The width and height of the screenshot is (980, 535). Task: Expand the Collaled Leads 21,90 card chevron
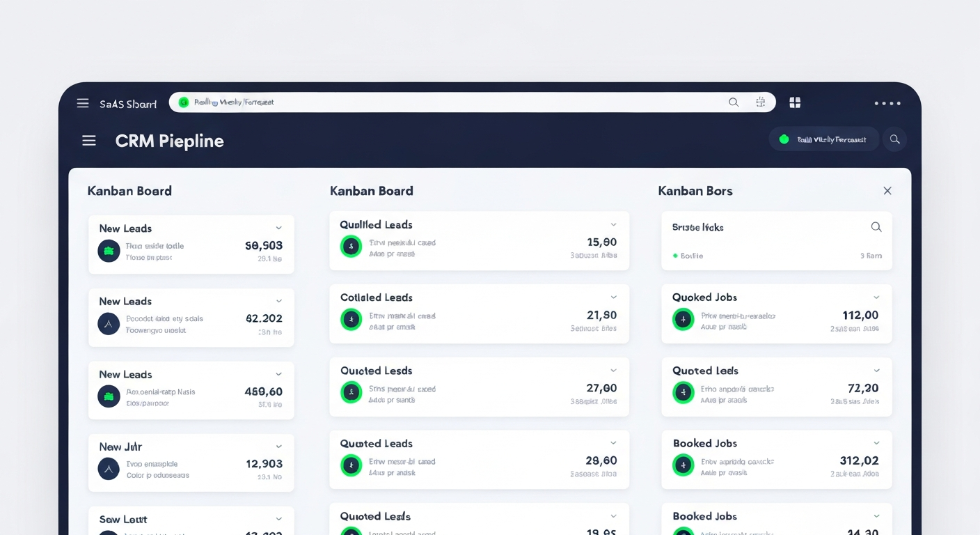click(x=613, y=297)
